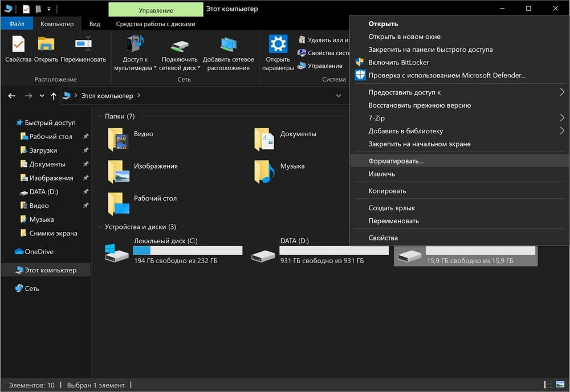
Task: Choose Форматировать... from context menu
Action: click(396, 161)
